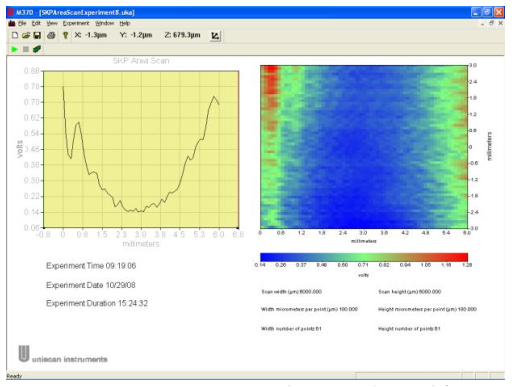514x387 pixels.
Task: Click the axes chart icon after Z readout
Action: coord(215,36)
